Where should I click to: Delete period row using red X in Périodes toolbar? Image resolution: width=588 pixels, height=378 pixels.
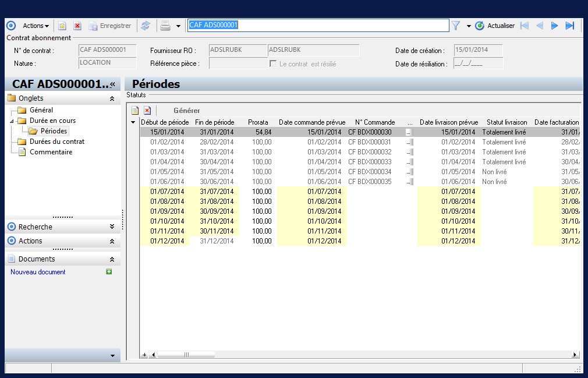click(147, 110)
